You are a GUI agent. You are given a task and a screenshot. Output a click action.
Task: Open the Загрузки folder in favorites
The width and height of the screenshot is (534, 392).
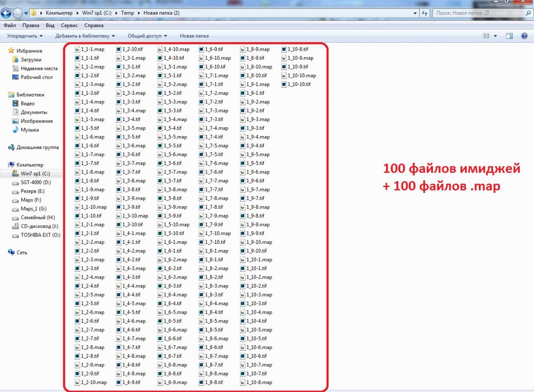31,60
